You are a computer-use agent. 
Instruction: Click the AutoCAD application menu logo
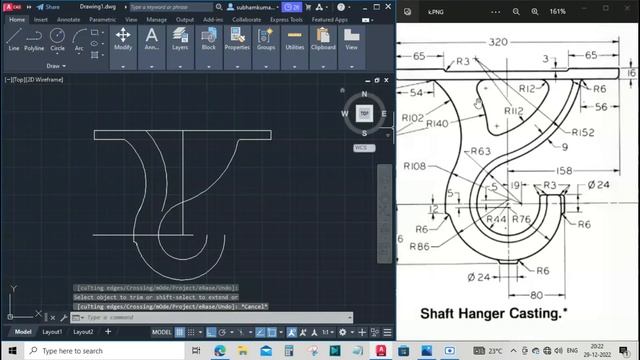pos(12,7)
